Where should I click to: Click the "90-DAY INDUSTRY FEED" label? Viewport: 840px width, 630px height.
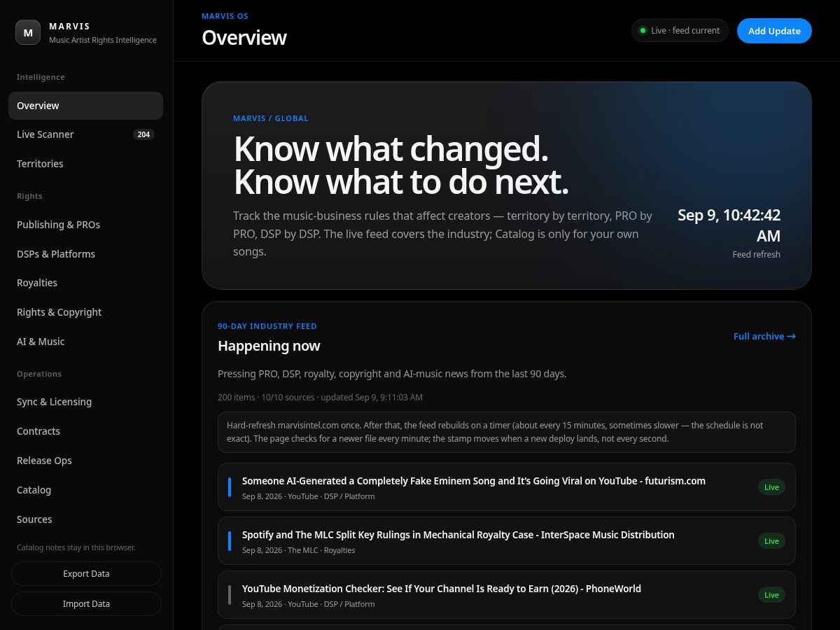[x=267, y=326]
